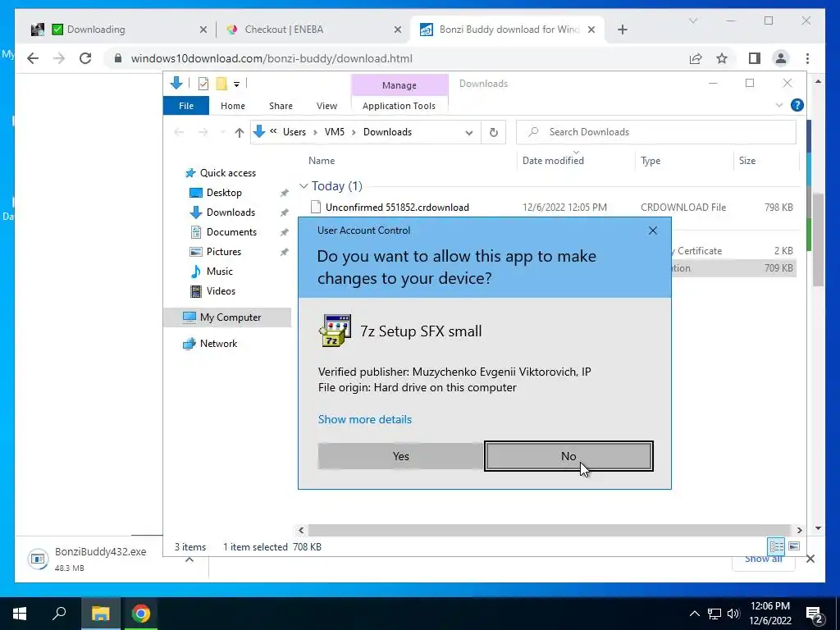
Task: Click the Explorer back arrow
Action: [x=180, y=132]
